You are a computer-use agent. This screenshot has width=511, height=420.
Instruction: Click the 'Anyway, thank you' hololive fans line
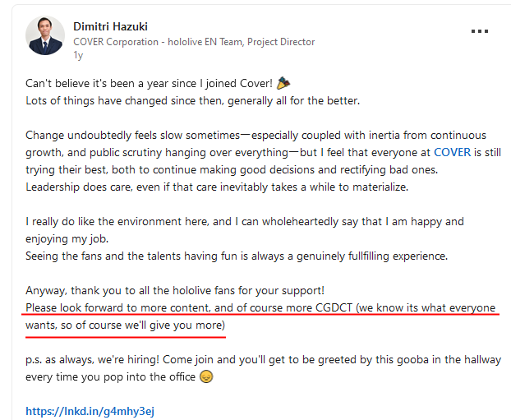tap(174, 291)
